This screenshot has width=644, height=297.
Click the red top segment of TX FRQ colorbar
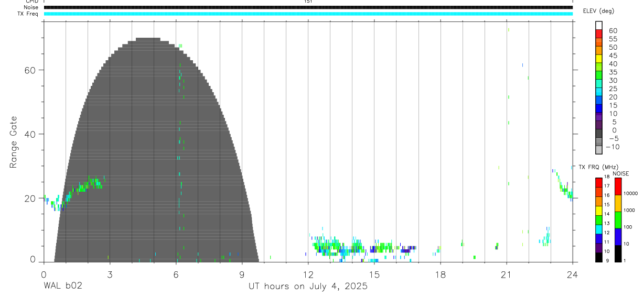click(x=599, y=182)
